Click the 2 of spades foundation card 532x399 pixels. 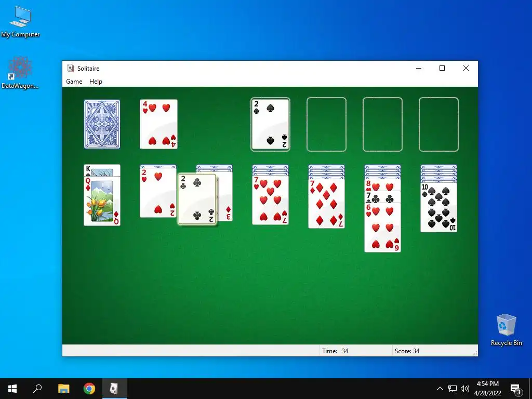(270, 124)
